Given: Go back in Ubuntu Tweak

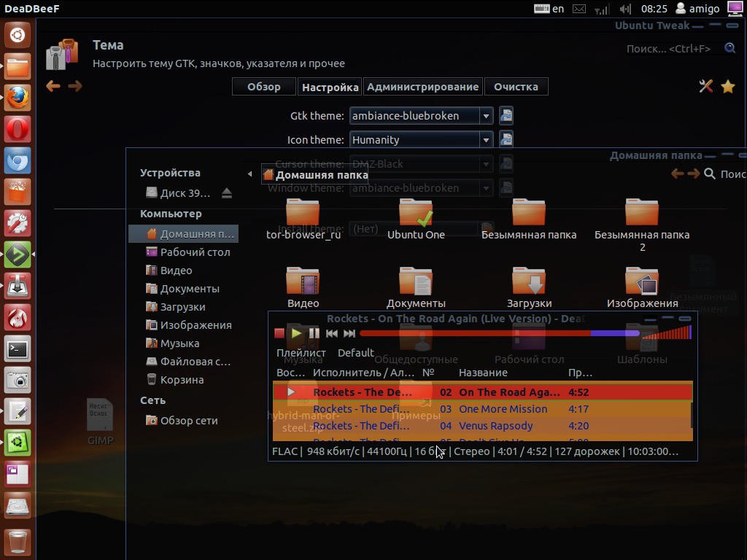Looking at the screenshot, I should (x=53, y=86).
